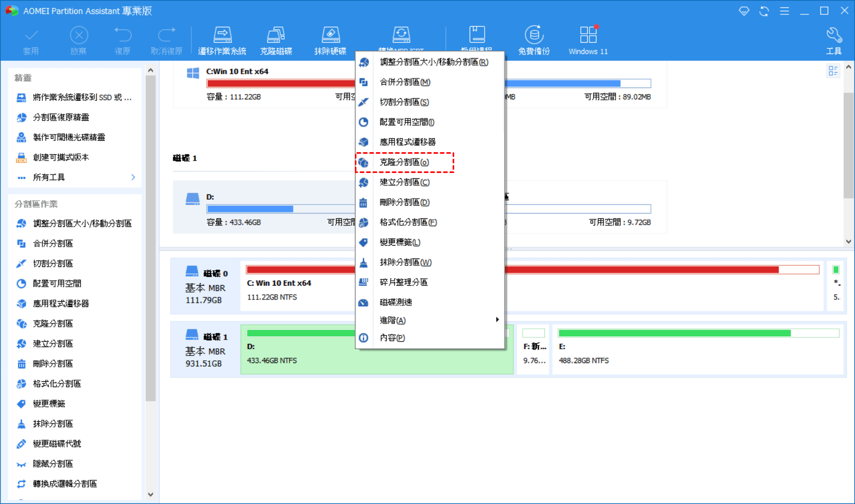Screen dimensions: 855x504
Task: Choose 配置可用空間(I) in the context menu
Action: tap(430, 122)
